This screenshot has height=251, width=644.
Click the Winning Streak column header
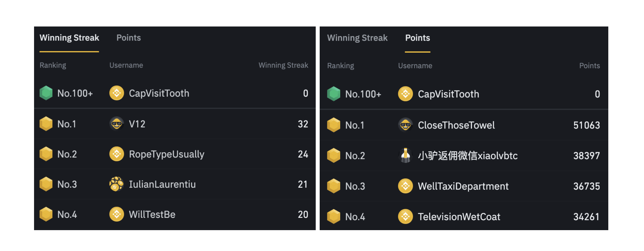coord(283,65)
